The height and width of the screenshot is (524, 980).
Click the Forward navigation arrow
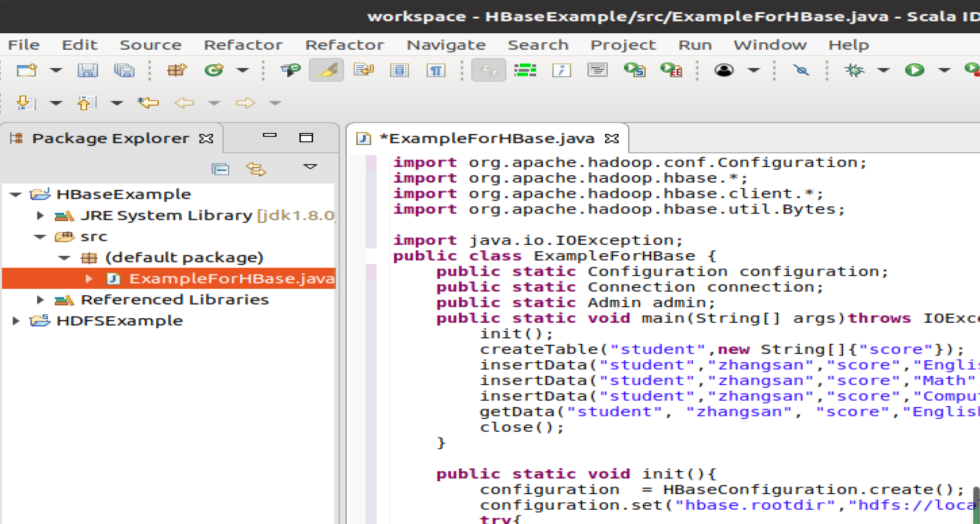pos(245,103)
